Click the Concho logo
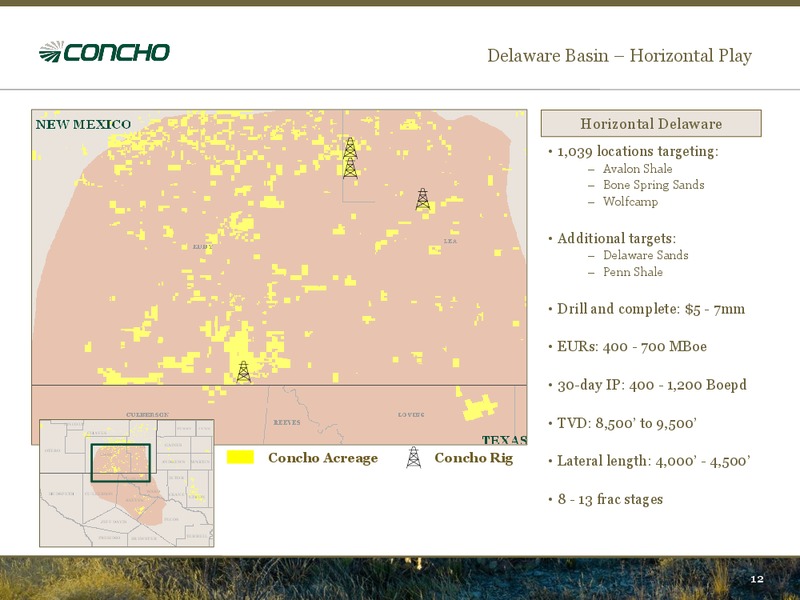Image resolution: width=800 pixels, height=600 pixels. [104, 52]
